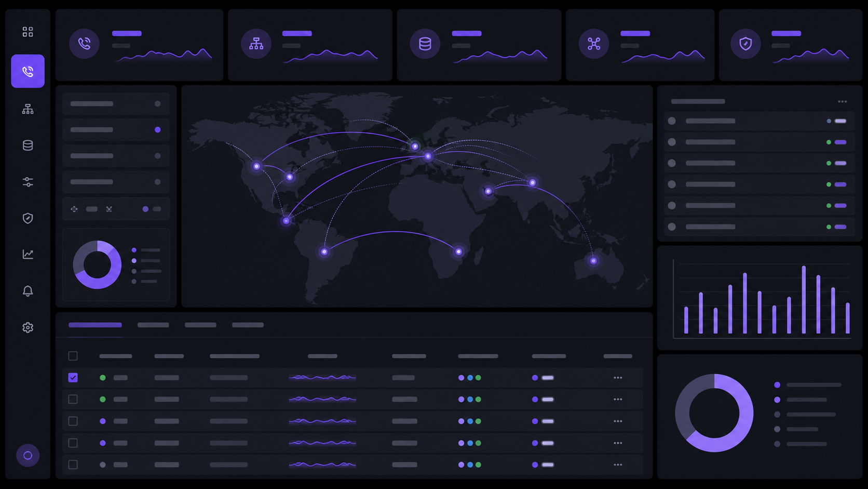
Task: Click the shield check icon in fifth top card
Action: pyautogui.click(x=745, y=44)
